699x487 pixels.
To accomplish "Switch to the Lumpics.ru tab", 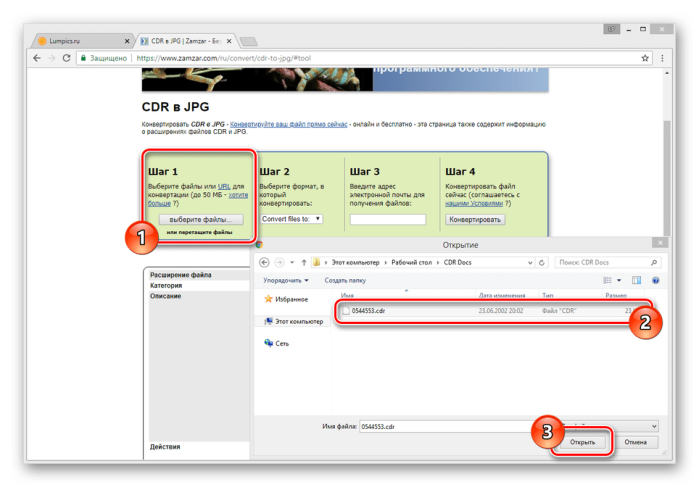I will pos(82,41).
